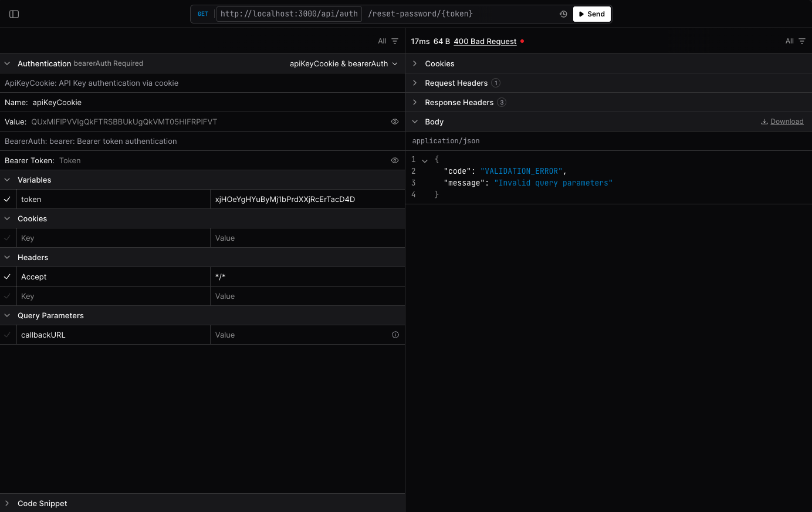The width and height of the screenshot is (812, 512).
Task: Click the application/json content type
Action: pyautogui.click(x=446, y=141)
